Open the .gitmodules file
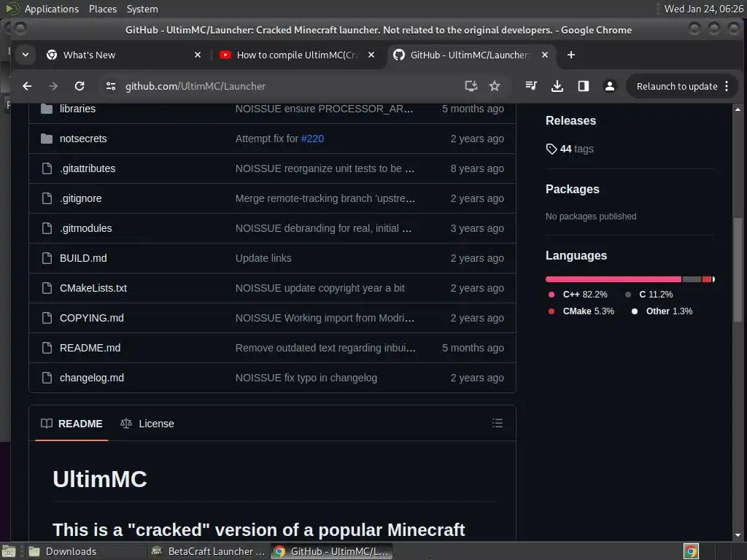The image size is (747, 560). pyautogui.click(x=86, y=228)
